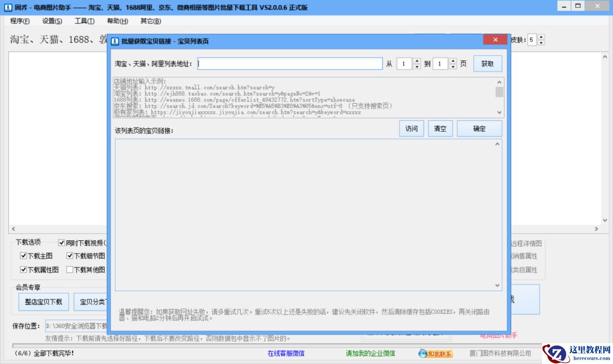Click the icon on the 批量获取宝贝链接 dialog title bar
613x364 pixels.
[x=116, y=41]
